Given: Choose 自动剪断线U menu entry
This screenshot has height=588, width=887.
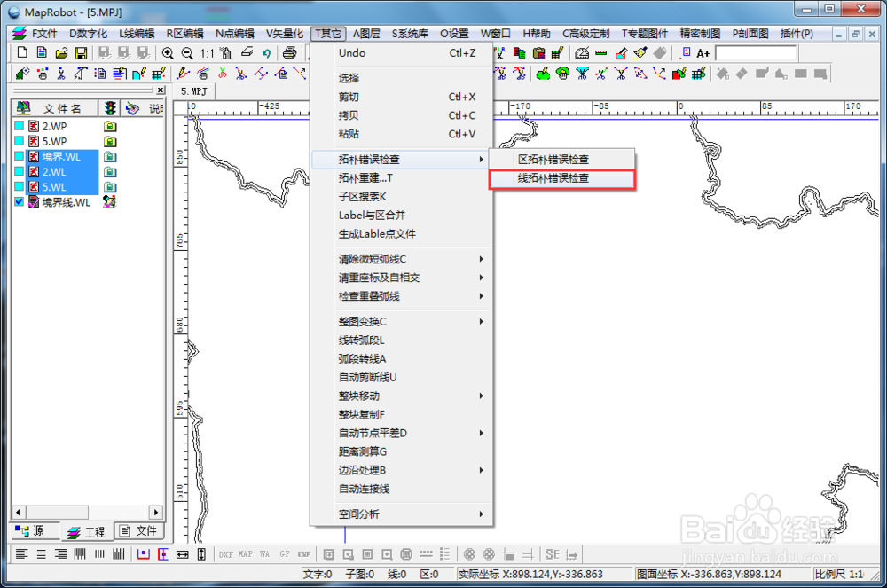Looking at the screenshot, I should point(401,377).
